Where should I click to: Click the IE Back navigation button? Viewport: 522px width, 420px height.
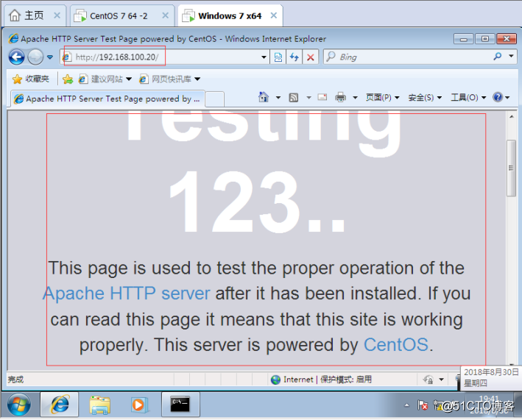(16, 57)
